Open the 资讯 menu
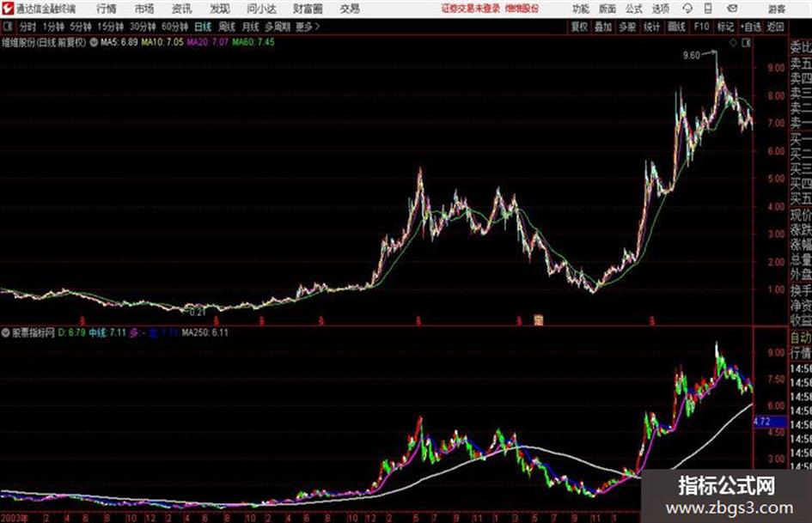Viewport: 812px width, 523px height. (182, 9)
